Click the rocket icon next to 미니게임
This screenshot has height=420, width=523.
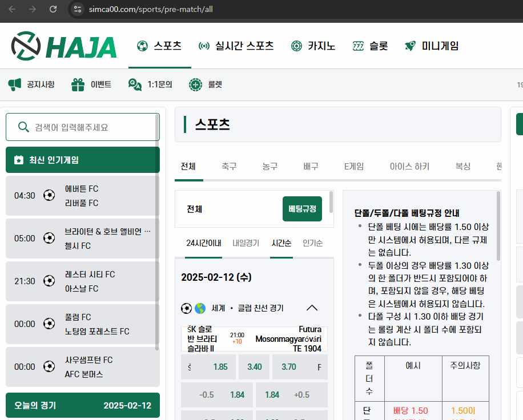(409, 46)
